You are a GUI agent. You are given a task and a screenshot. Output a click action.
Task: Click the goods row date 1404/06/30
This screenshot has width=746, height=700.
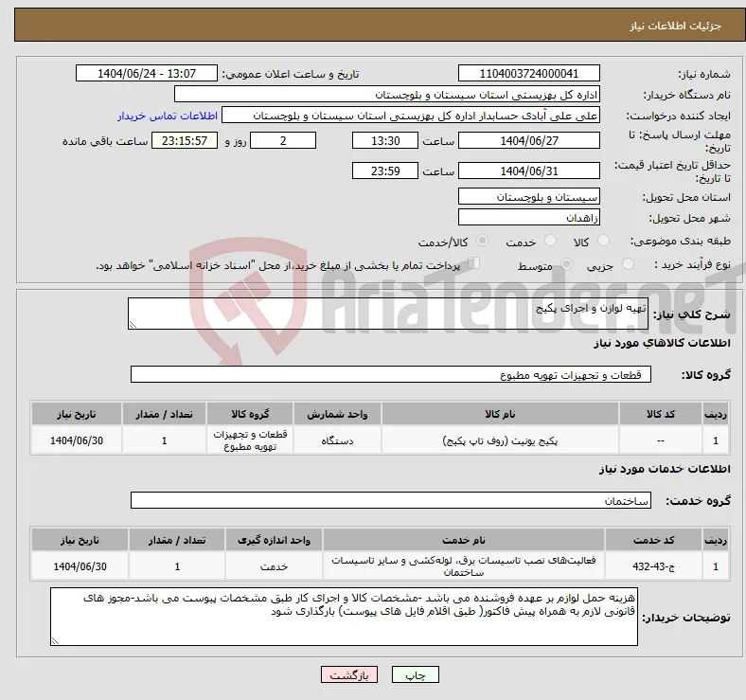(77, 441)
